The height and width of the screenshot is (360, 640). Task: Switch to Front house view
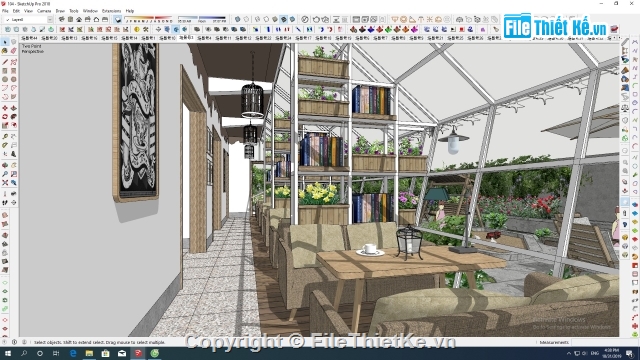tap(79, 19)
